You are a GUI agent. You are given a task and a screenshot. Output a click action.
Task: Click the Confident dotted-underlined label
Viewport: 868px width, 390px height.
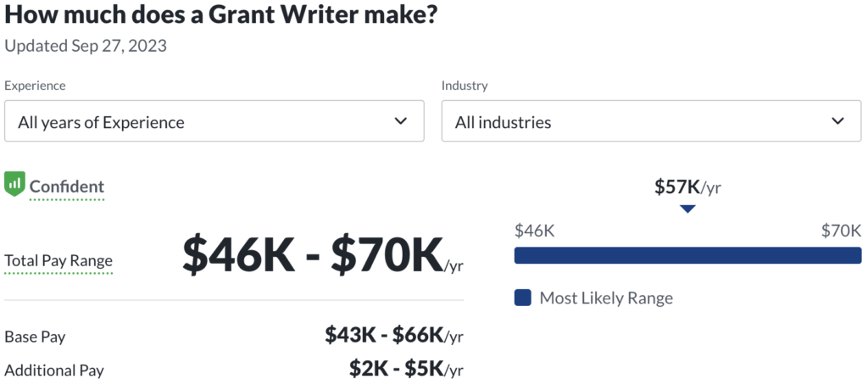point(67,187)
